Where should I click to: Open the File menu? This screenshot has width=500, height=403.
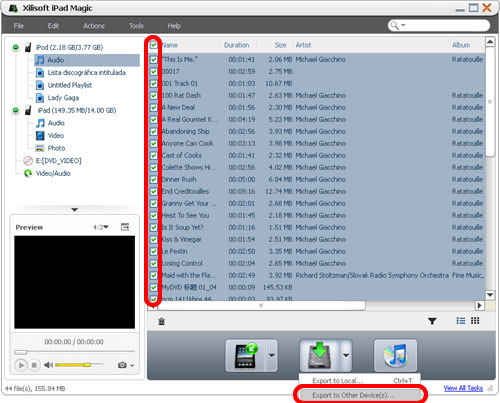19,26
